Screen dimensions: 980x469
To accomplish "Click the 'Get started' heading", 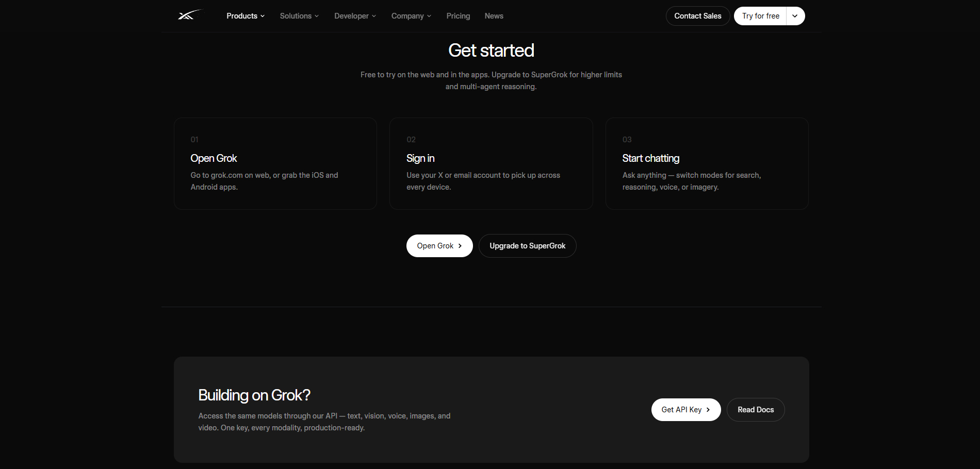I will pyautogui.click(x=491, y=51).
